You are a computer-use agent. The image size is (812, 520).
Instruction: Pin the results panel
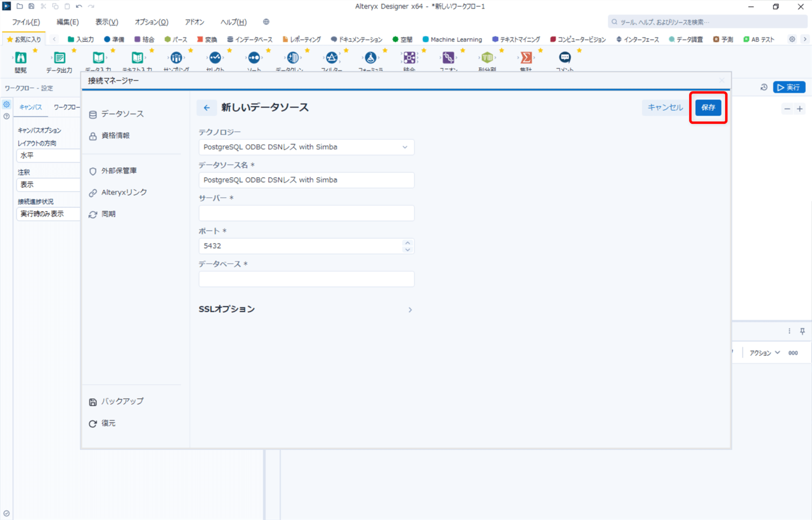(802, 331)
